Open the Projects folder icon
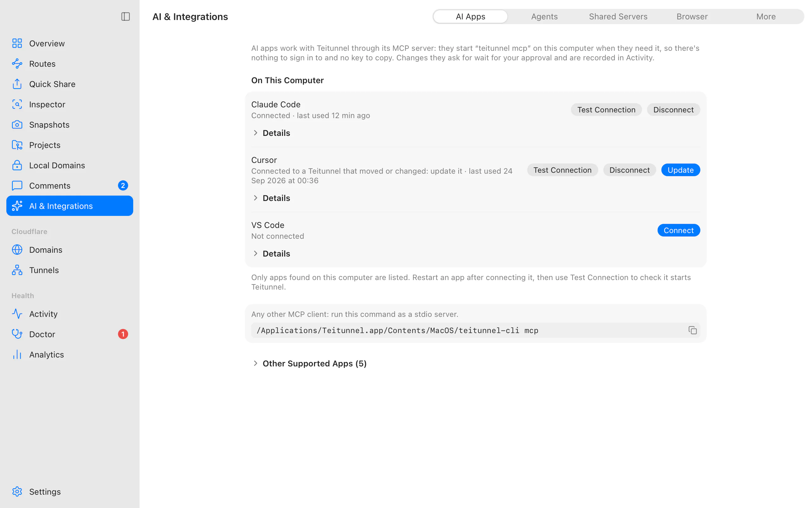The width and height of the screenshot is (812, 508). tap(17, 145)
